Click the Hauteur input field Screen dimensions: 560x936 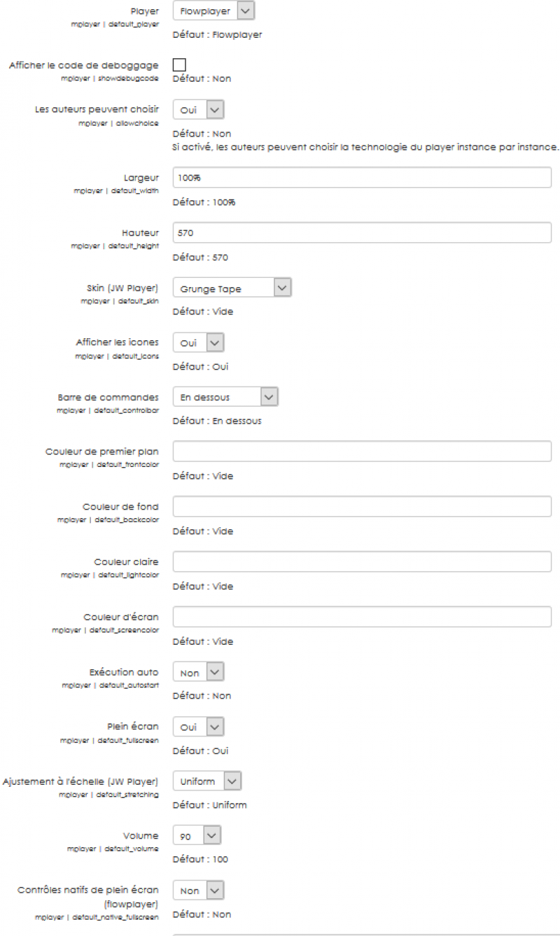[361, 233]
